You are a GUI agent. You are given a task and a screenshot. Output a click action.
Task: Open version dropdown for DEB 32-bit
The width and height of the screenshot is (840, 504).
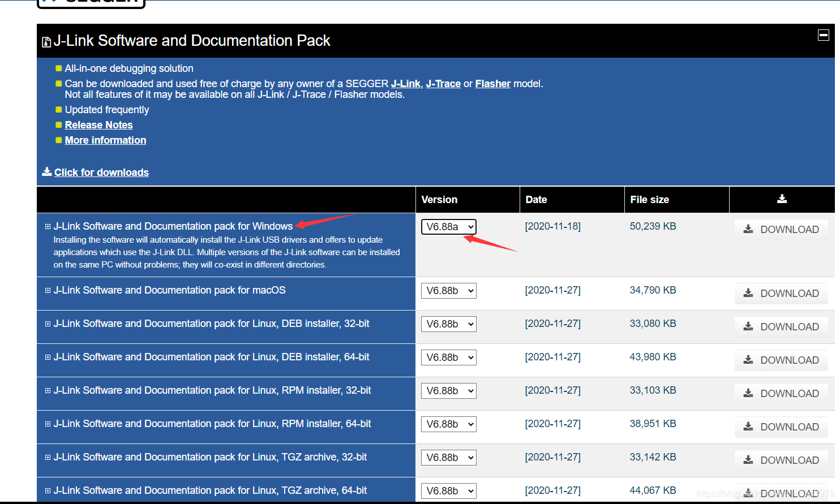tap(448, 324)
